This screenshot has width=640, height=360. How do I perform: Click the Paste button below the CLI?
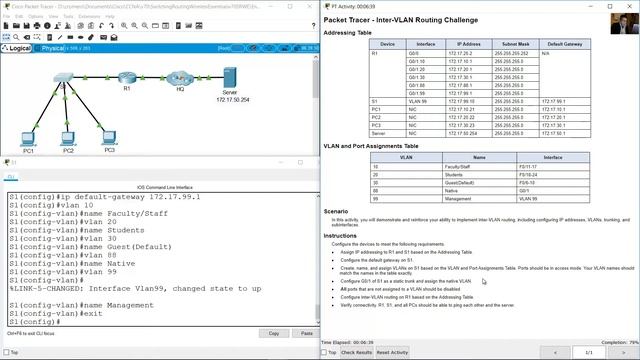coord(307,333)
